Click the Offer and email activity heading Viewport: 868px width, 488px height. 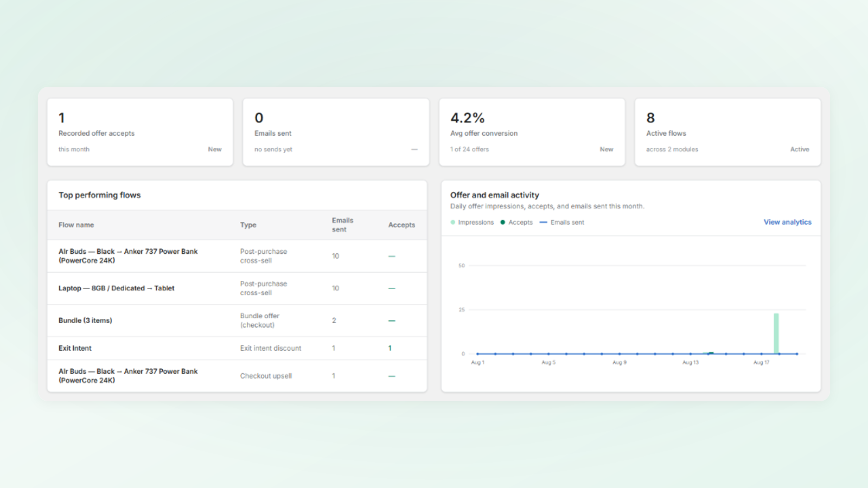click(495, 195)
